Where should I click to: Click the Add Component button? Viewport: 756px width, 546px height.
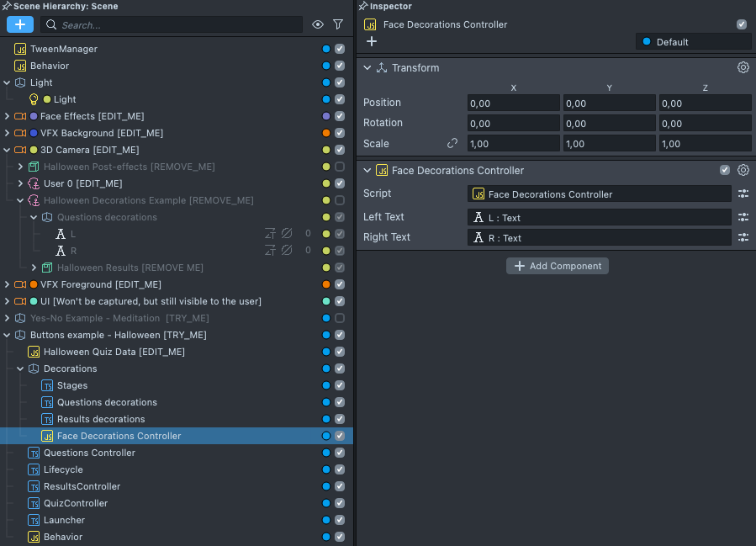click(558, 266)
